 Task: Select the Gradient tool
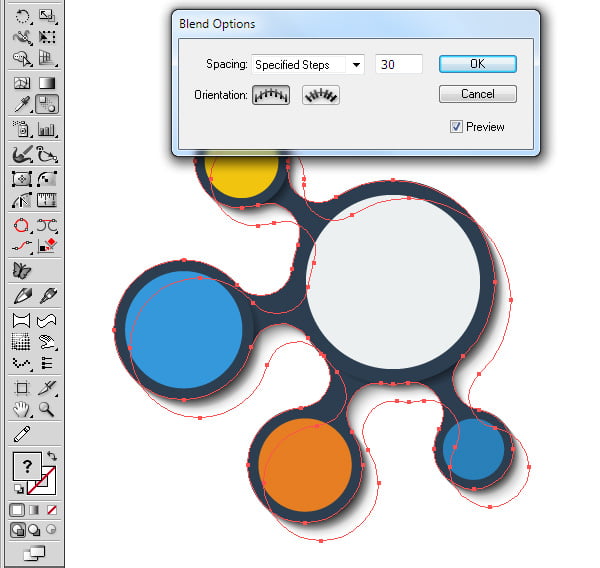[x=47, y=83]
